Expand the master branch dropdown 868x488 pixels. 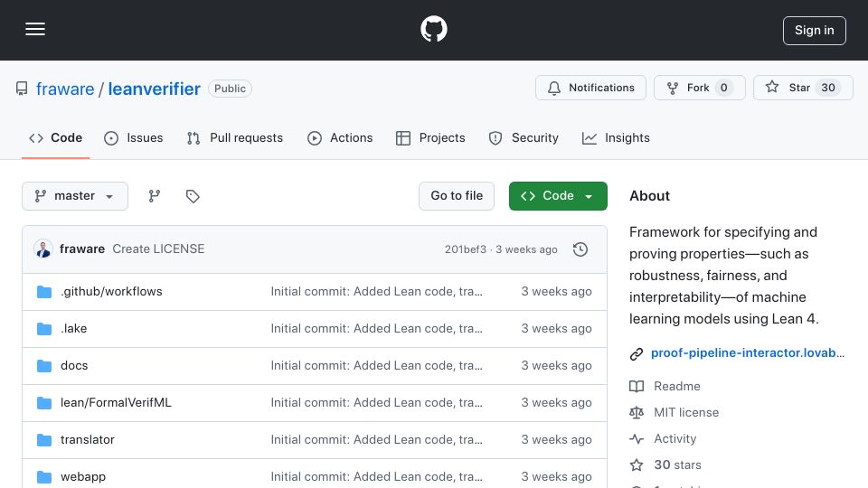(75, 196)
